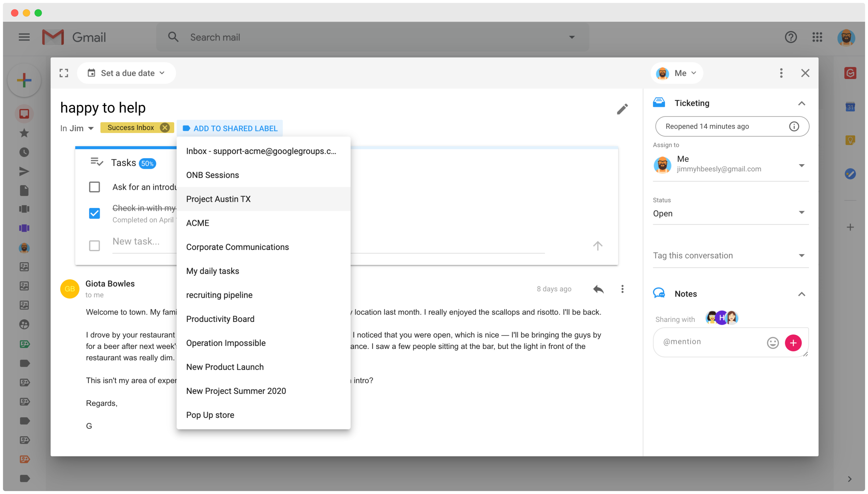
Task: Open Drafts document icon in sidebar
Action: click(x=24, y=191)
